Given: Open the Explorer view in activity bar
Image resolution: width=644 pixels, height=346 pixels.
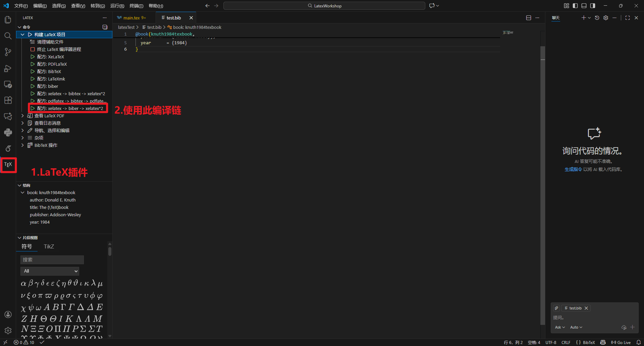Looking at the screenshot, I should click(8, 20).
